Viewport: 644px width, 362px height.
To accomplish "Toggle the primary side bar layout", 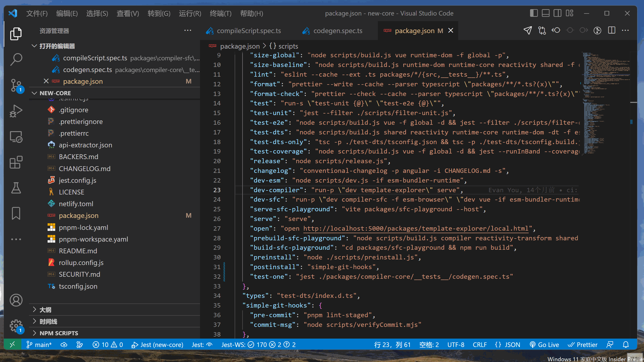I will pos(534,13).
